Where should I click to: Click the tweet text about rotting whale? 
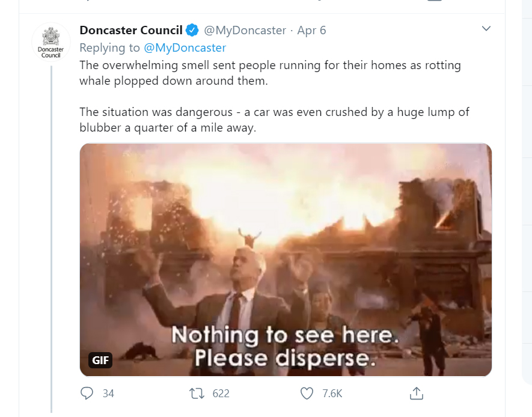click(x=270, y=73)
